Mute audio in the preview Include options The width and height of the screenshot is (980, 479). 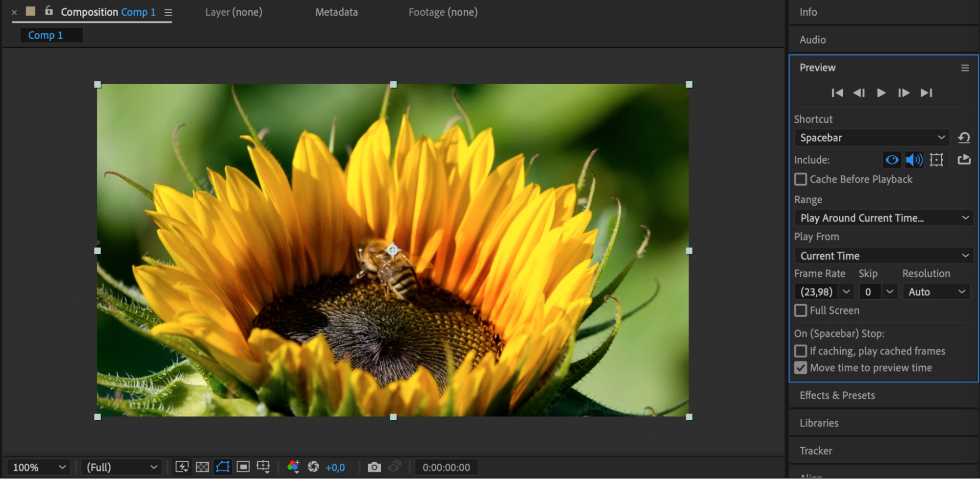tap(914, 160)
